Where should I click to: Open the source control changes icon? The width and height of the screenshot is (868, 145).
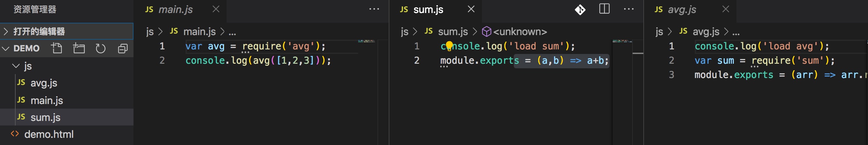tap(580, 9)
